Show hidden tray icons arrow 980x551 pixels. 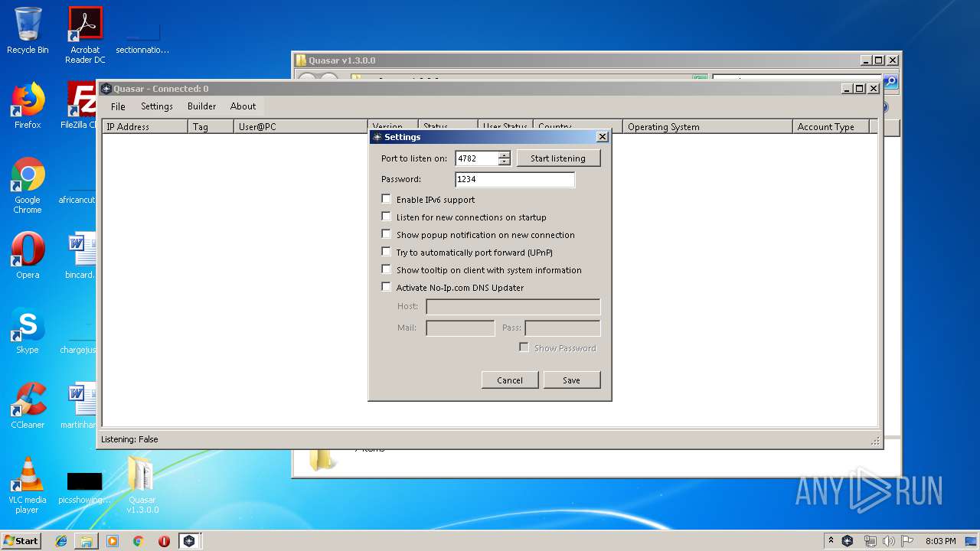(x=831, y=541)
